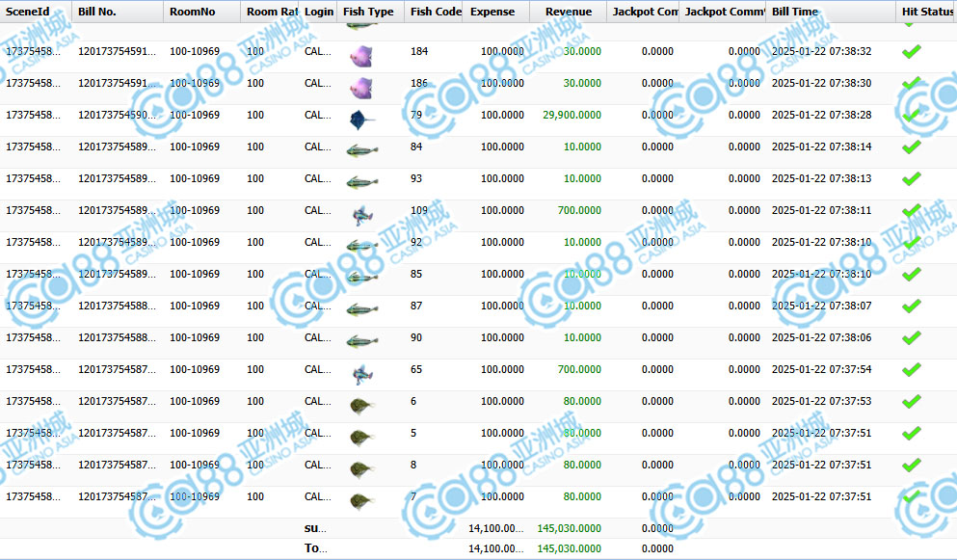Viewport: 957px width, 560px height.
Task: Select the fish icon in fish code 65 row
Action: [x=362, y=374]
